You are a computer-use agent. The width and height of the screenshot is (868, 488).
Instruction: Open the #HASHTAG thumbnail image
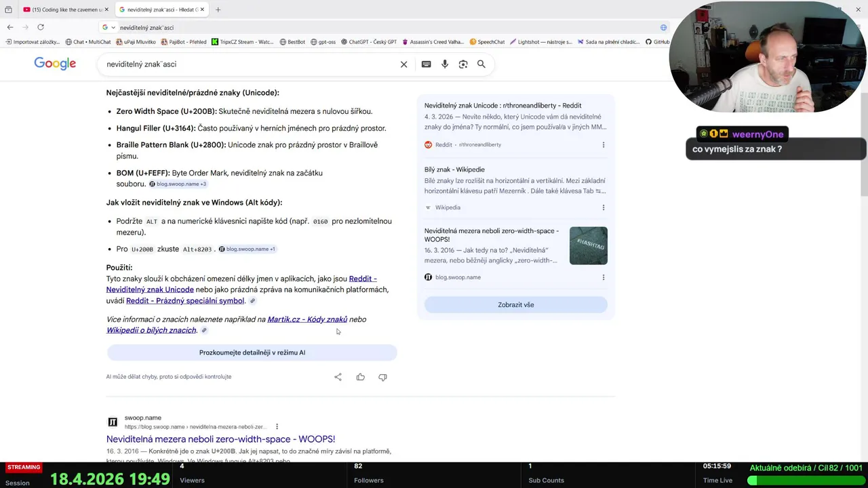[589, 245]
